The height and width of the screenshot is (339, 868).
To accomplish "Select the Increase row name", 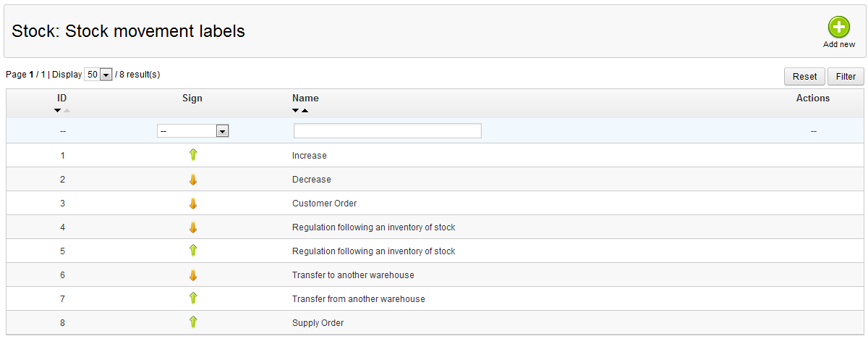I will coord(310,156).
